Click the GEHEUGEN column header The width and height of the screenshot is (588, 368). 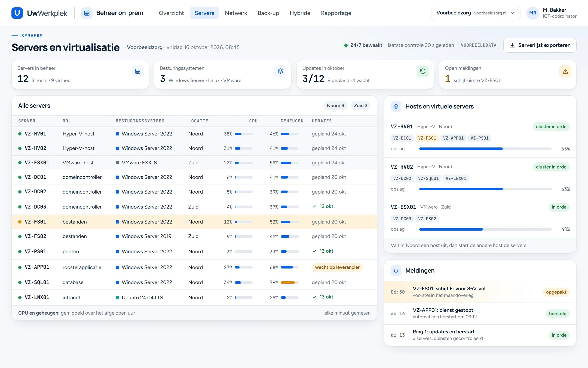(292, 121)
